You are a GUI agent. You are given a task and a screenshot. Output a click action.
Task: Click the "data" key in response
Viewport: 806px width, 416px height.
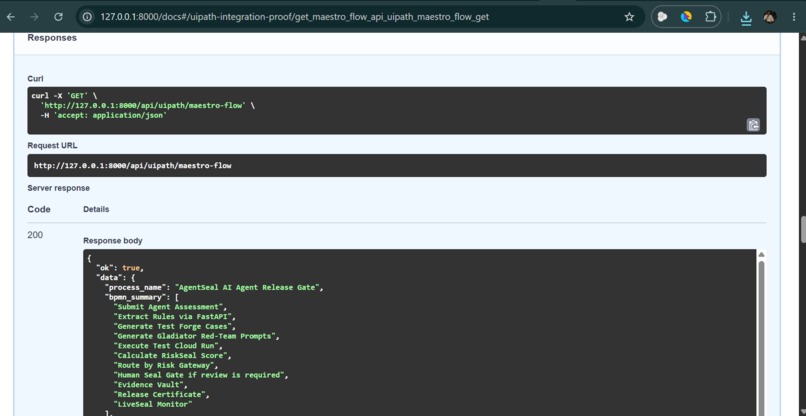coord(107,278)
